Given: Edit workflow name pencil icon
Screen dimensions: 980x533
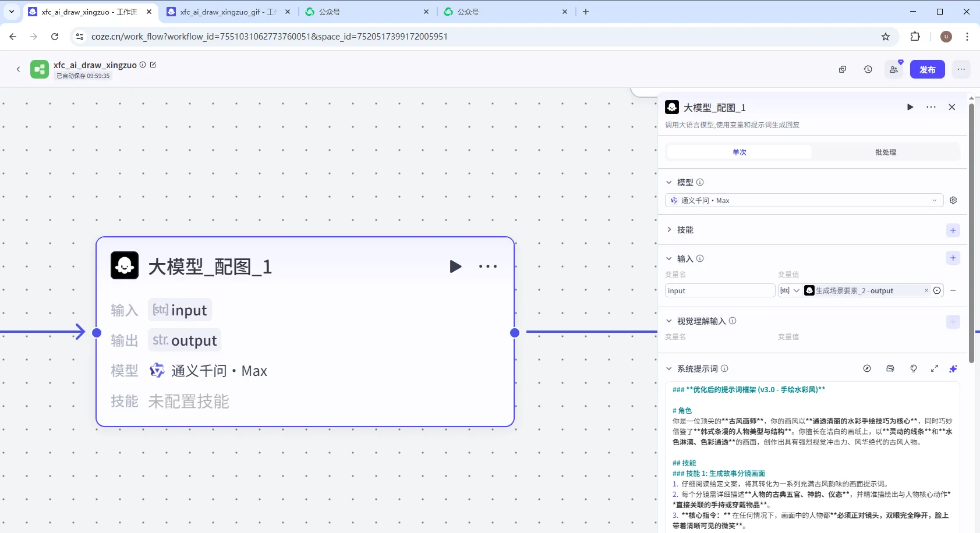Looking at the screenshot, I should [x=153, y=65].
